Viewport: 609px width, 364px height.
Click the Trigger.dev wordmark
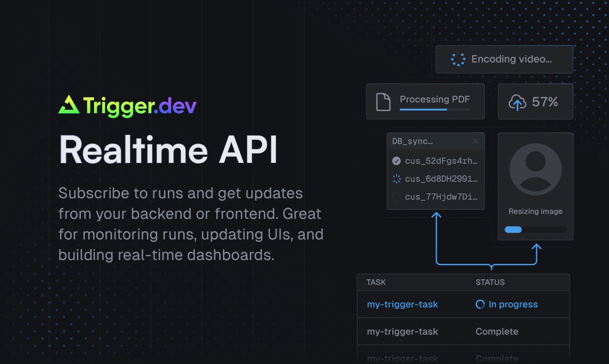point(140,106)
